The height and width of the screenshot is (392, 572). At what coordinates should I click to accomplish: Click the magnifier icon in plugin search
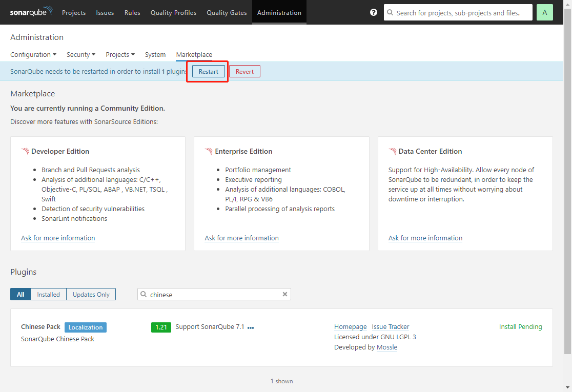144,294
